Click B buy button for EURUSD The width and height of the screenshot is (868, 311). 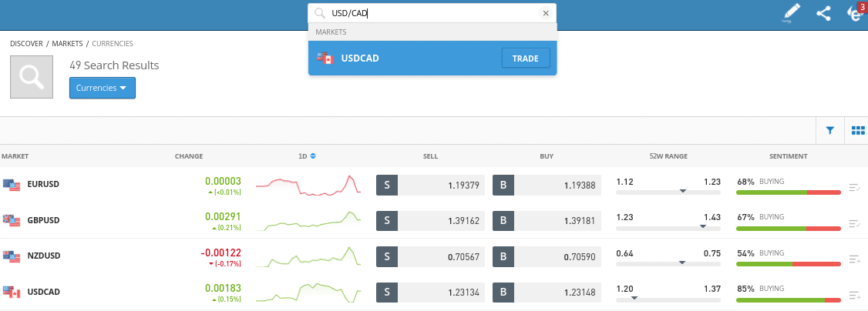click(x=503, y=185)
